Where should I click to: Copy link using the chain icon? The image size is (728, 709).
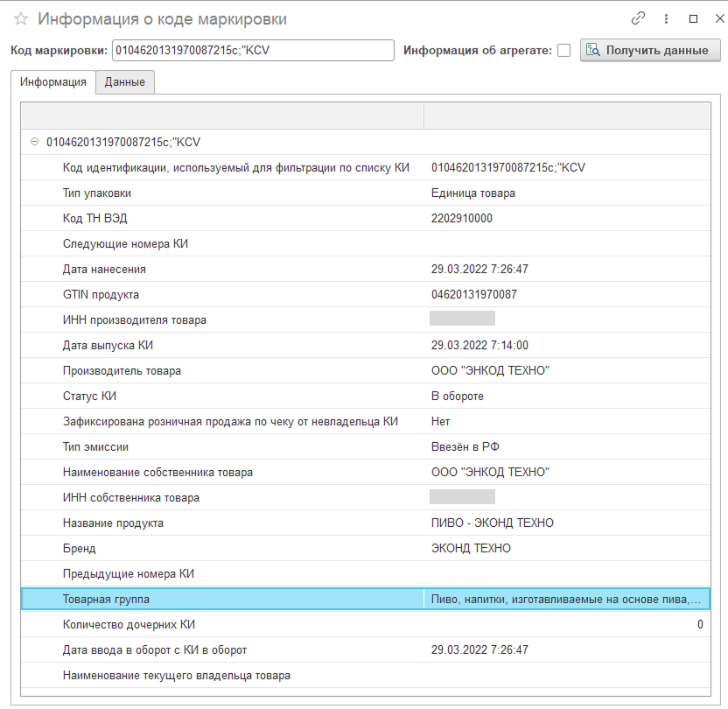coord(639,18)
